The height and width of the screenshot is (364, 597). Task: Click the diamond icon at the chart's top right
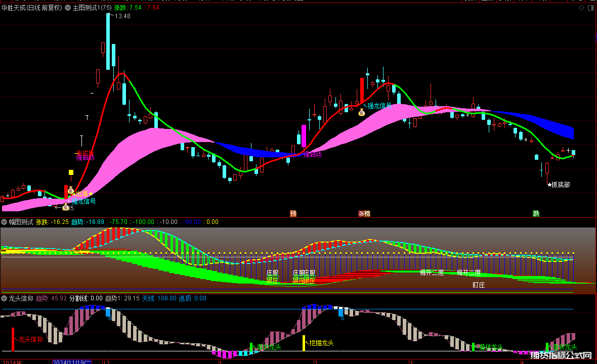(581, 8)
